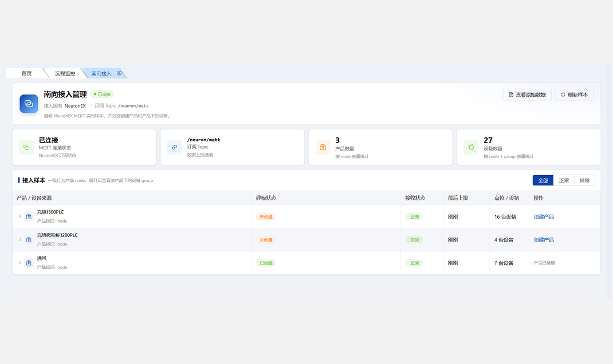Click the 未创建 tag in 充填1500PLC row
613x364 pixels.
266,217
